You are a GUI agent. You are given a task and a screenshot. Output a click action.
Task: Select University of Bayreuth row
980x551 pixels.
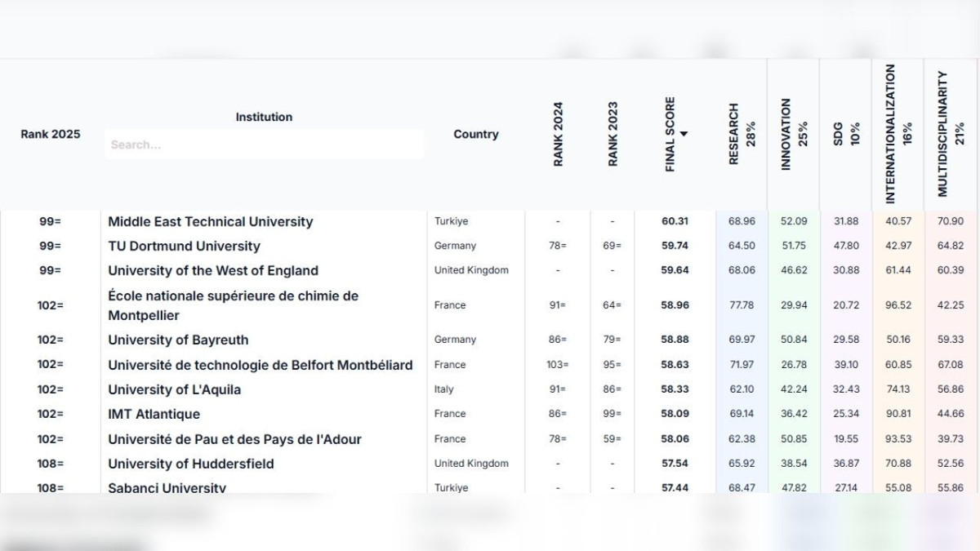(178, 340)
